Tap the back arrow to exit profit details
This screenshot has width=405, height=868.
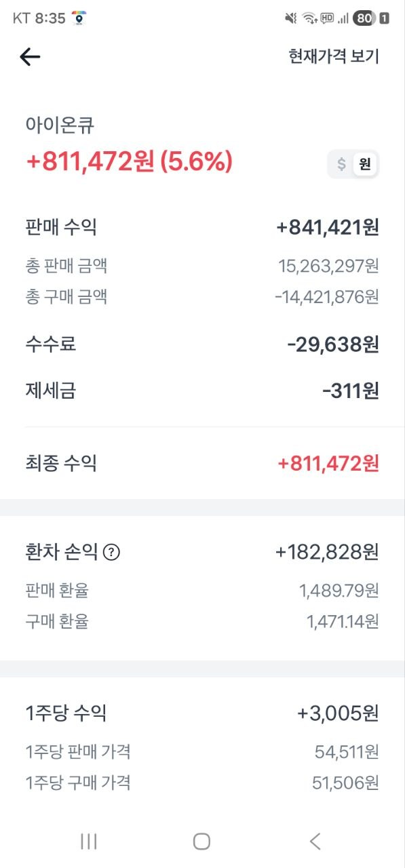click(x=28, y=56)
